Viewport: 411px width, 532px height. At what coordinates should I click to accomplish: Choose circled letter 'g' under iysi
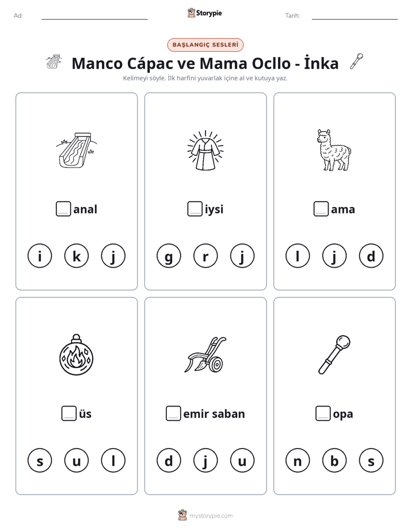[169, 256]
